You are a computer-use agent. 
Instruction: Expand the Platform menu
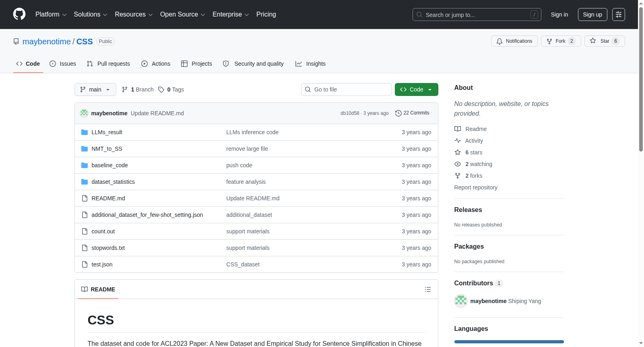51,15
